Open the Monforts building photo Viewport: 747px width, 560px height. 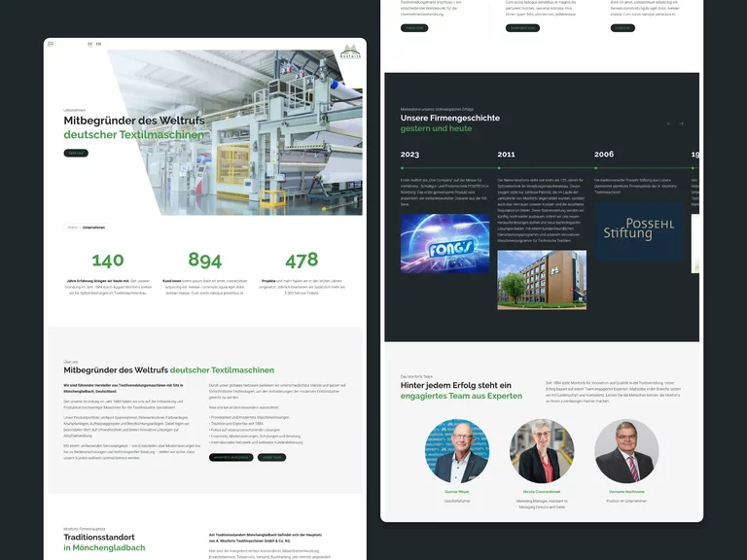click(542, 280)
